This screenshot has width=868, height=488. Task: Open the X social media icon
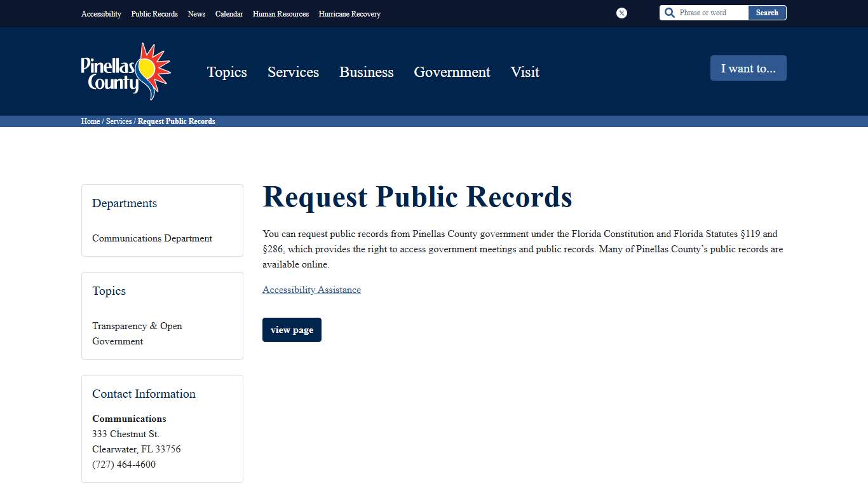coord(621,13)
